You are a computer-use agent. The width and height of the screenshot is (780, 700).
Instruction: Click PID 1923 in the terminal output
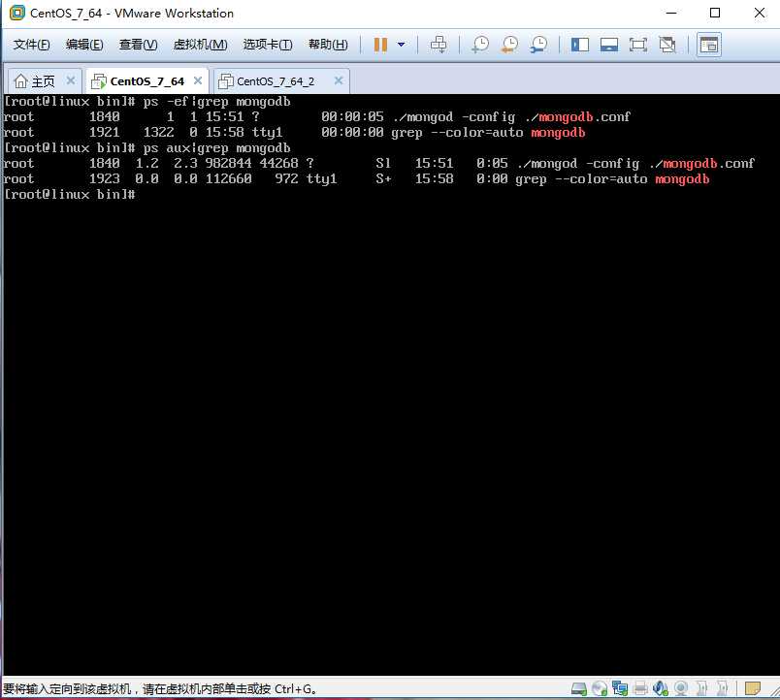click(x=105, y=179)
